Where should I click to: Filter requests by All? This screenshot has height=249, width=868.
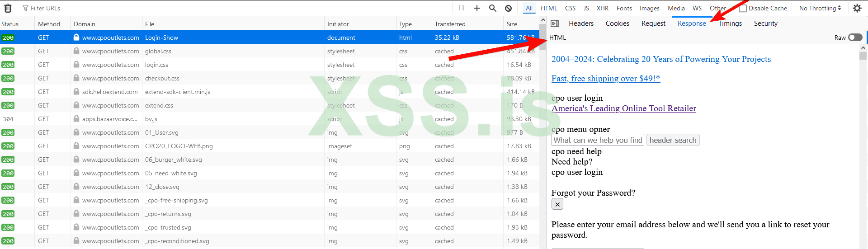[529, 8]
